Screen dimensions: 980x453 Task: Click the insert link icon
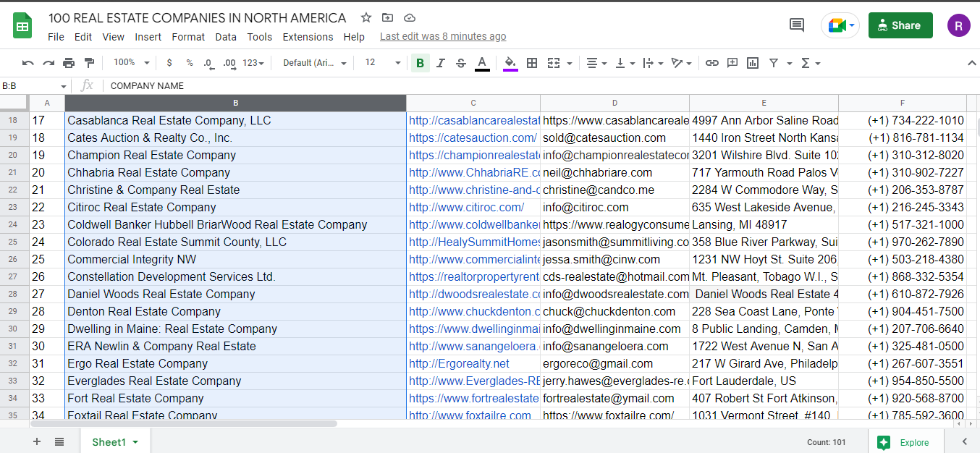712,63
